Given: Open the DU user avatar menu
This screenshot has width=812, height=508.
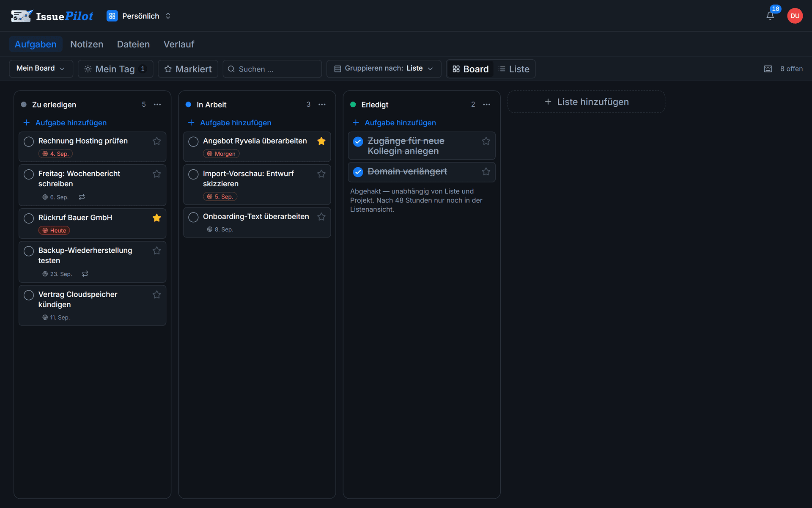Looking at the screenshot, I should point(795,16).
